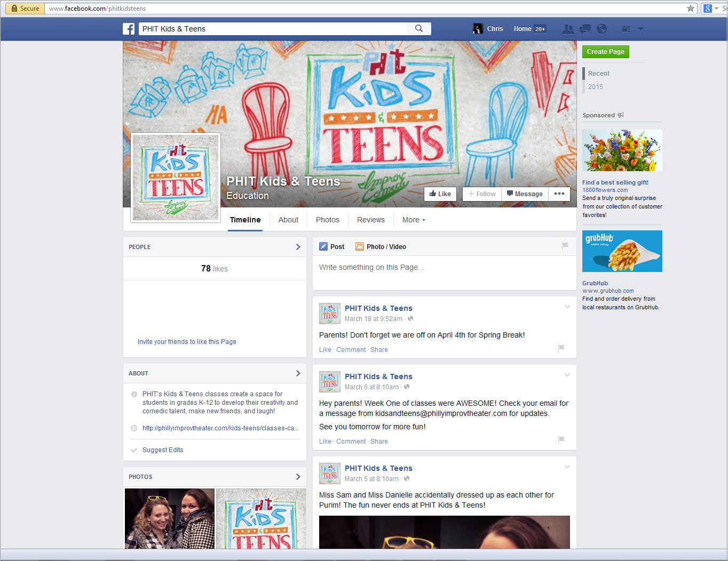Click Find a best selling gift! ad title
Viewport: 728px width, 561px height.
615,182
